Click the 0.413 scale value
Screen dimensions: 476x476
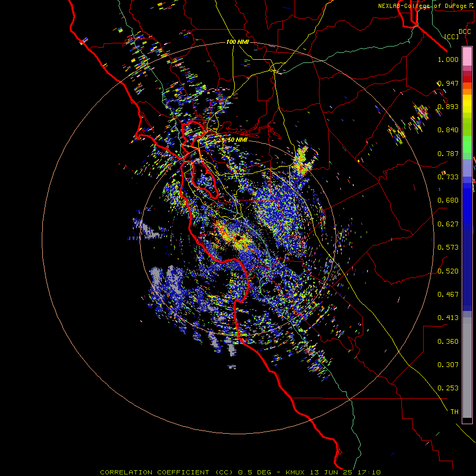tap(448, 318)
